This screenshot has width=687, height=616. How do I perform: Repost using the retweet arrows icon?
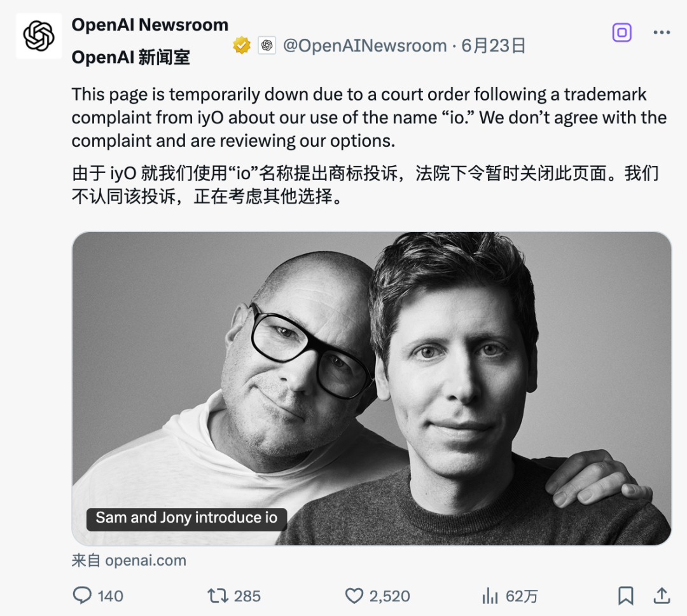coord(218,596)
